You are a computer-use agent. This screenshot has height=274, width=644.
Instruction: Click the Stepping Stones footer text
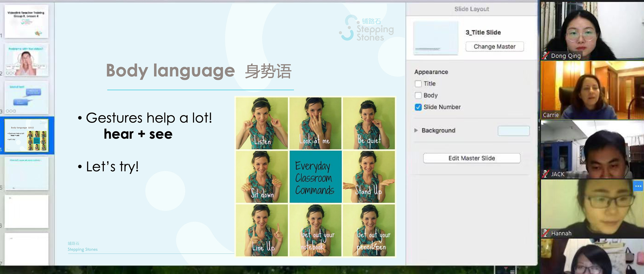point(82,249)
